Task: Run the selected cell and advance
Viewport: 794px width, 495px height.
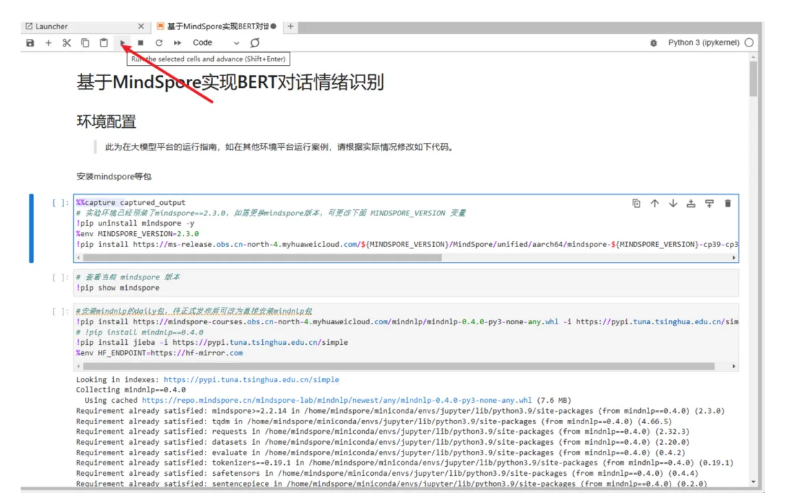Action: pos(122,43)
